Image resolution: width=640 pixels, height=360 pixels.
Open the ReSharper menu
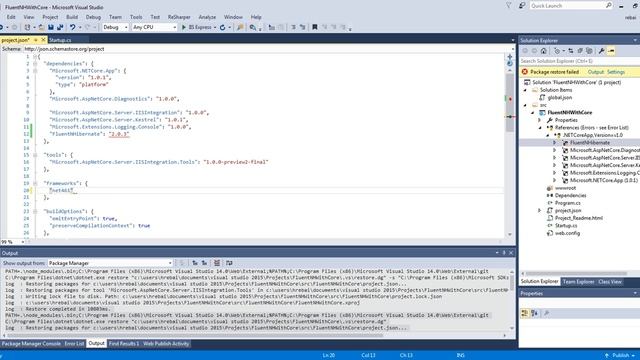click(x=179, y=17)
